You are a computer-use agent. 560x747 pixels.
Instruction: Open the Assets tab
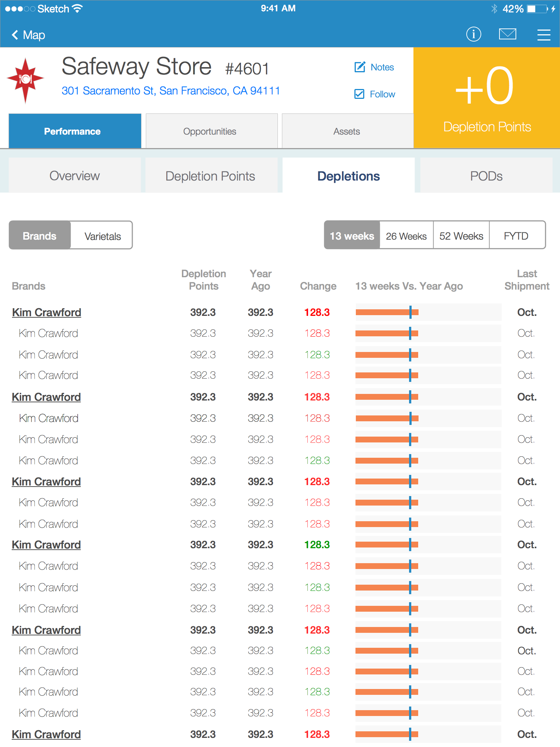click(347, 131)
